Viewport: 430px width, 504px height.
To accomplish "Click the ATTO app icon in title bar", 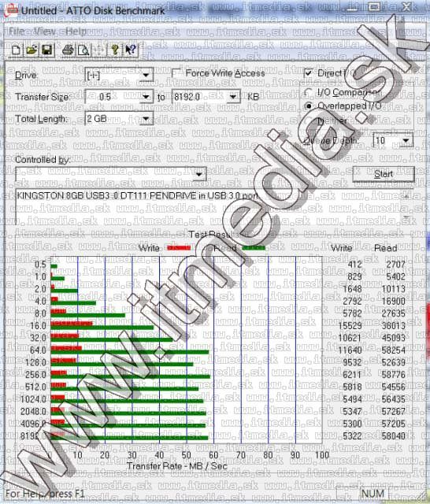I will pos(12,10).
